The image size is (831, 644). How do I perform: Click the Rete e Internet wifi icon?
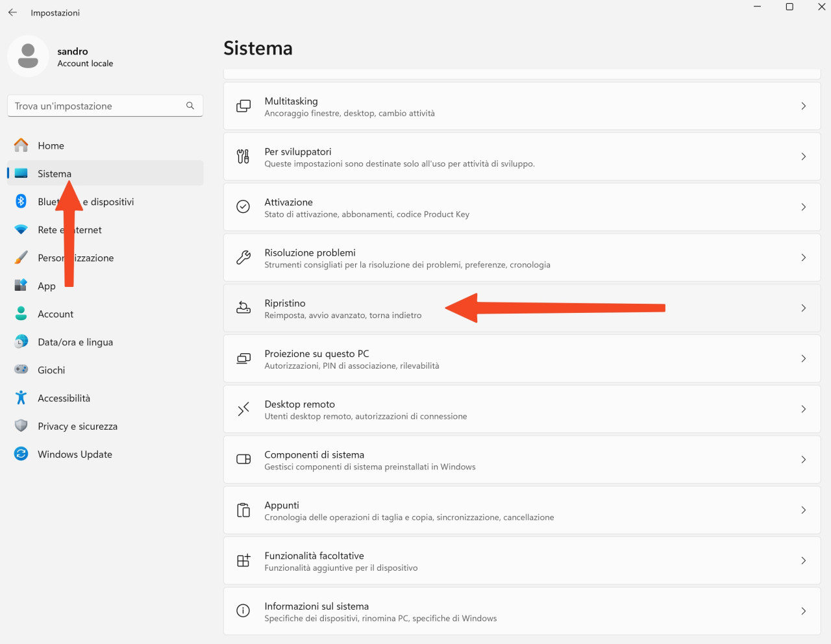(21, 230)
